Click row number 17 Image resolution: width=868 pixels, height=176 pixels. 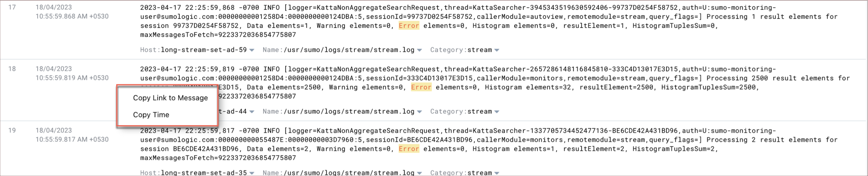[x=12, y=7]
